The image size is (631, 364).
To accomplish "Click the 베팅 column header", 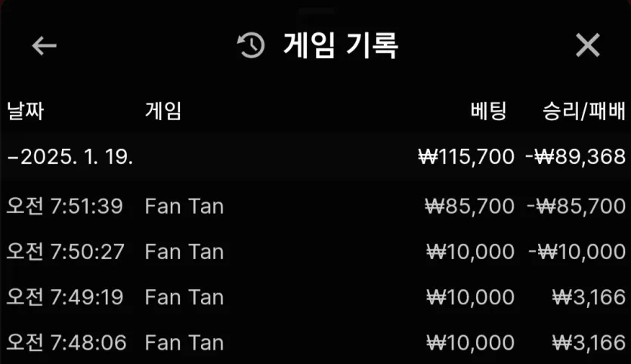I will point(488,111).
